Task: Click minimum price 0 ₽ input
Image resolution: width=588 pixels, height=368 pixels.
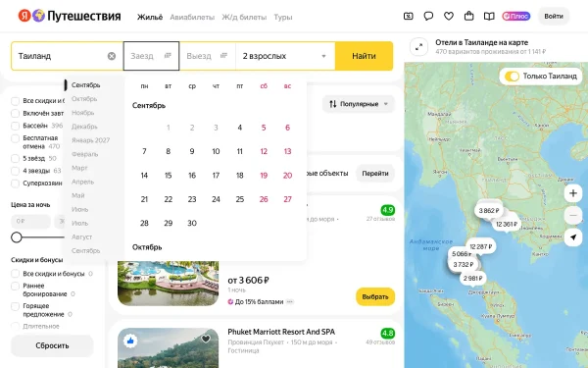Action: click(30, 221)
